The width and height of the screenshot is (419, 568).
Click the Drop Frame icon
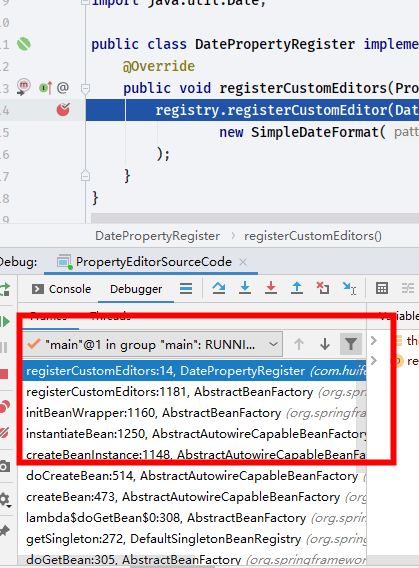[x=323, y=288]
